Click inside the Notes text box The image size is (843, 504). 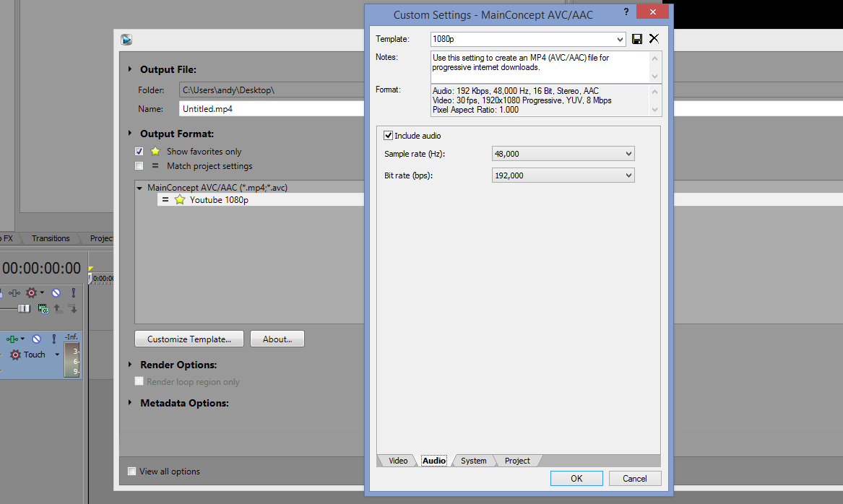click(540, 67)
